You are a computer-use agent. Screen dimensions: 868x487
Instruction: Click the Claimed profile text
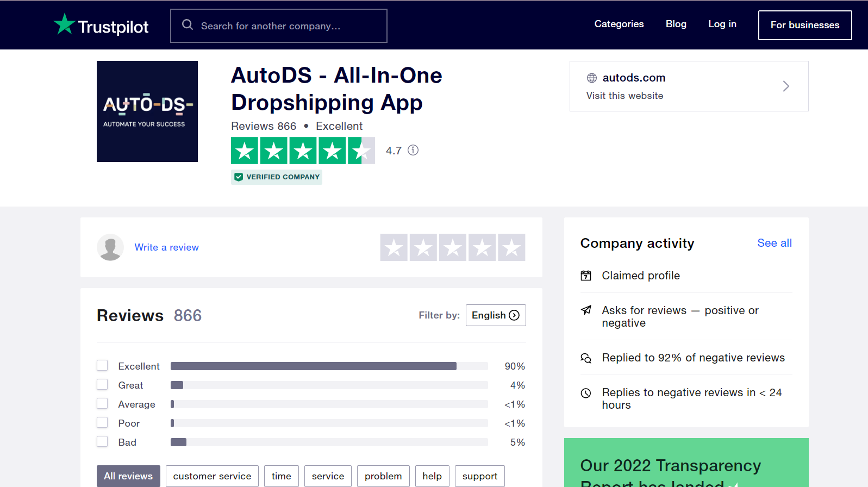tap(641, 276)
